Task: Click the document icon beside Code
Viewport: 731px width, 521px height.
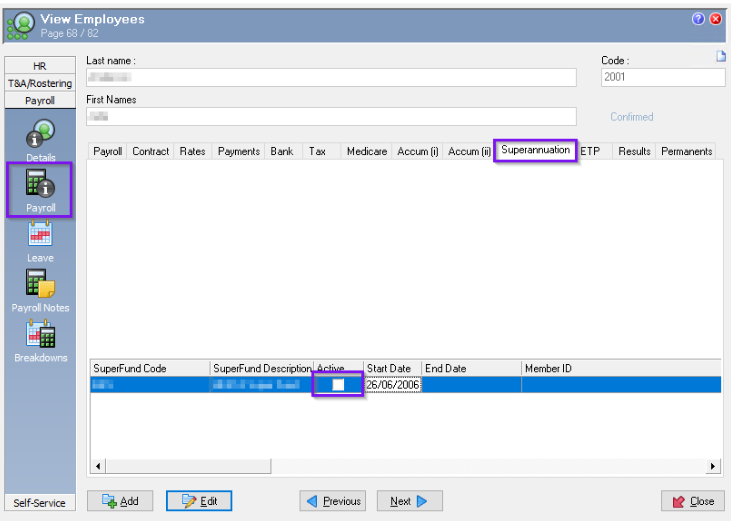Action: click(x=720, y=57)
